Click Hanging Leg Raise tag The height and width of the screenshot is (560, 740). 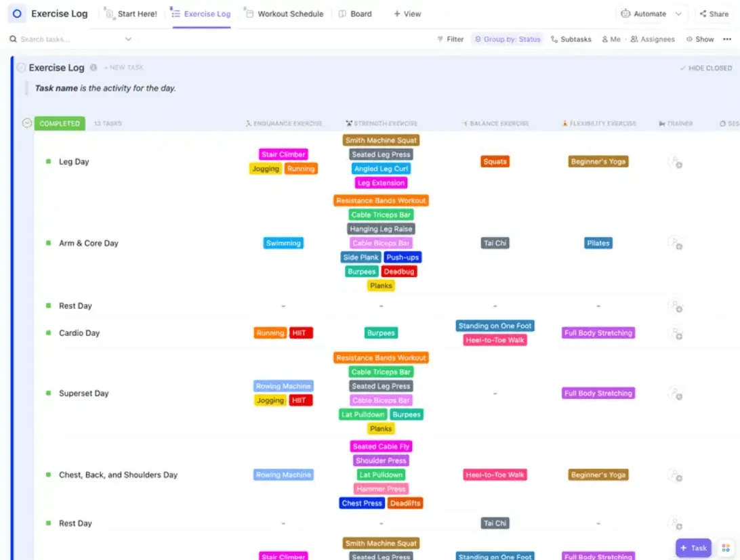point(381,229)
